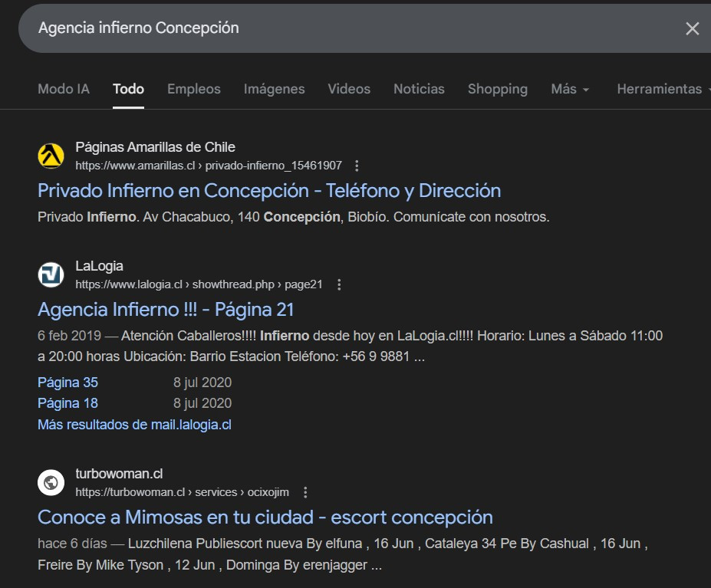Screen dimensions: 711x588
Task: Open "Privado Infierno en Concepción" result link
Action: tap(268, 190)
